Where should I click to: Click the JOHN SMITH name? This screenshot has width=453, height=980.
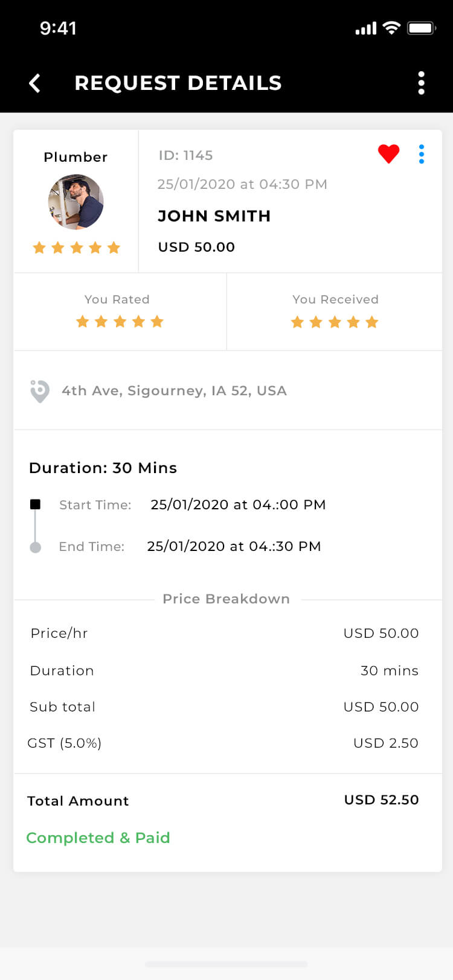214,216
